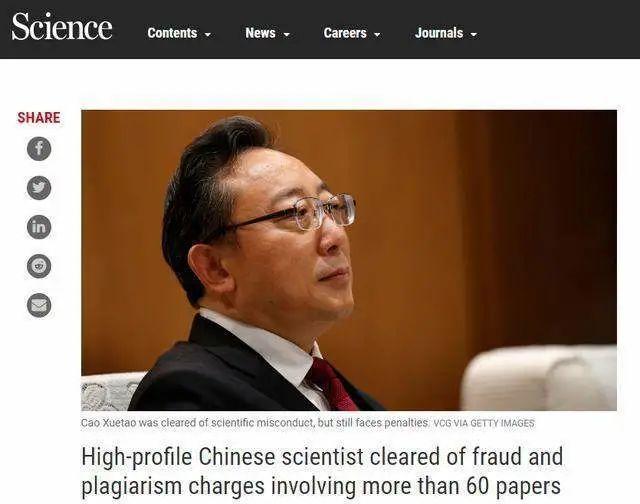Expand the Careers dropdown arrow
The width and height of the screenshot is (640, 504).
377,35
